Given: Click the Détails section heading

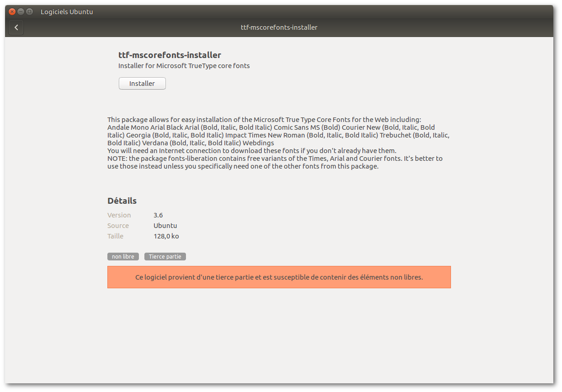Looking at the screenshot, I should click(x=122, y=201).
